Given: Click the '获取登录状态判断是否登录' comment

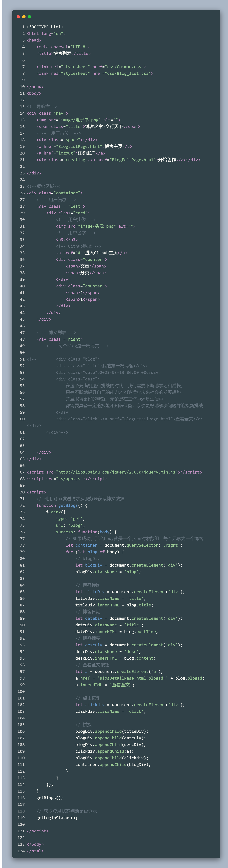Looking at the screenshot, I should [67, 811].
